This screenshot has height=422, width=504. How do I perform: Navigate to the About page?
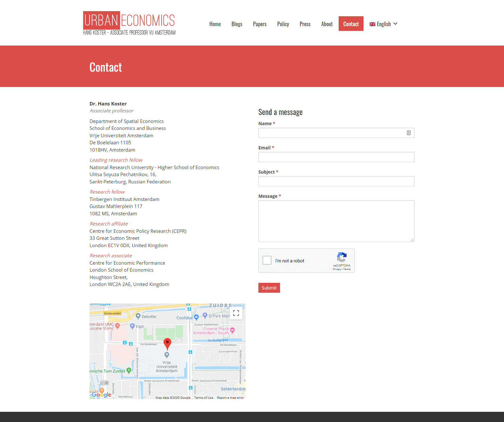click(327, 24)
